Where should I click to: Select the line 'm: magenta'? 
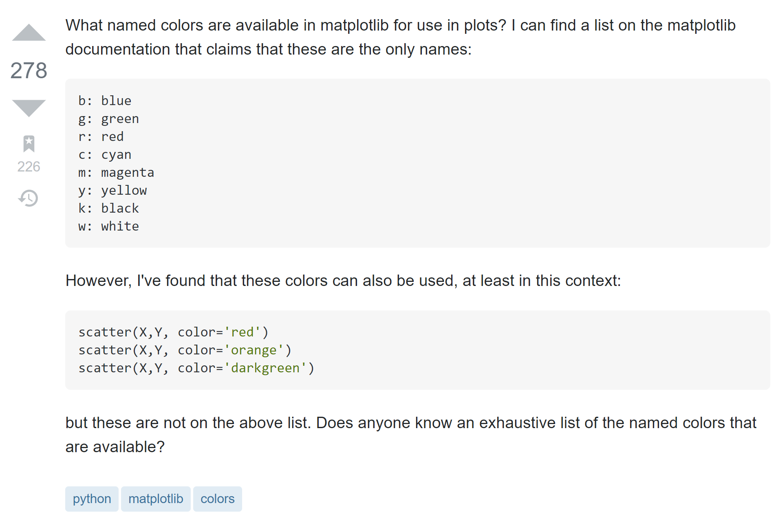tap(116, 172)
